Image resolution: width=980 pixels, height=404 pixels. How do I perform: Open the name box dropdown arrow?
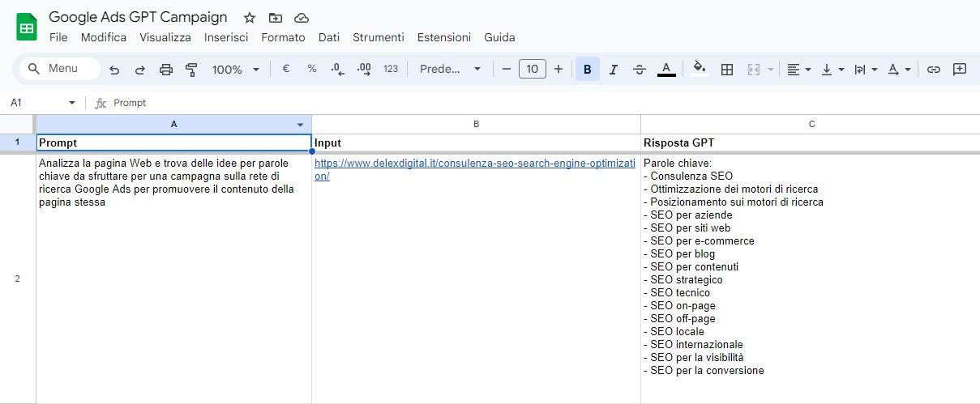tap(71, 103)
